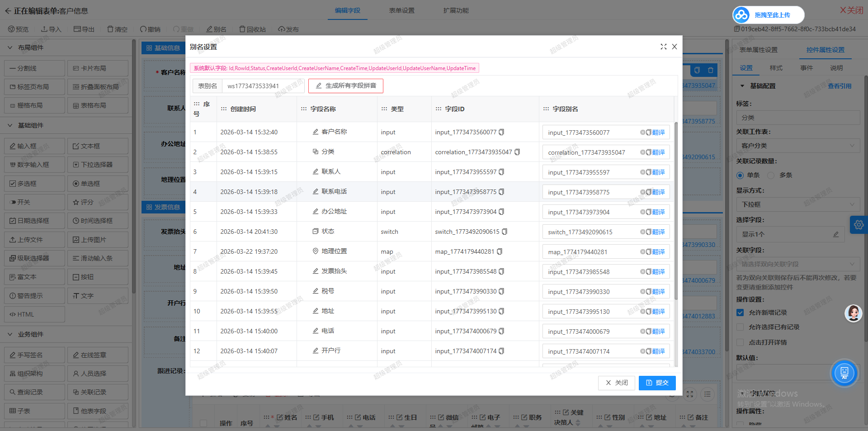The width and height of the screenshot is (868, 431).
Task: Collapse the 基础配置 section
Action: [x=742, y=86]
